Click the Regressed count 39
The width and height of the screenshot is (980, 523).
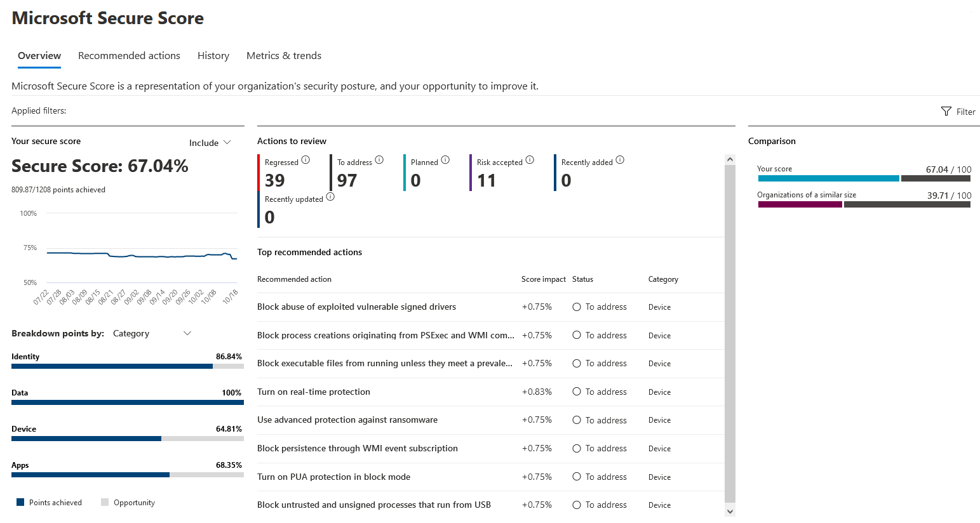point(274,180)
